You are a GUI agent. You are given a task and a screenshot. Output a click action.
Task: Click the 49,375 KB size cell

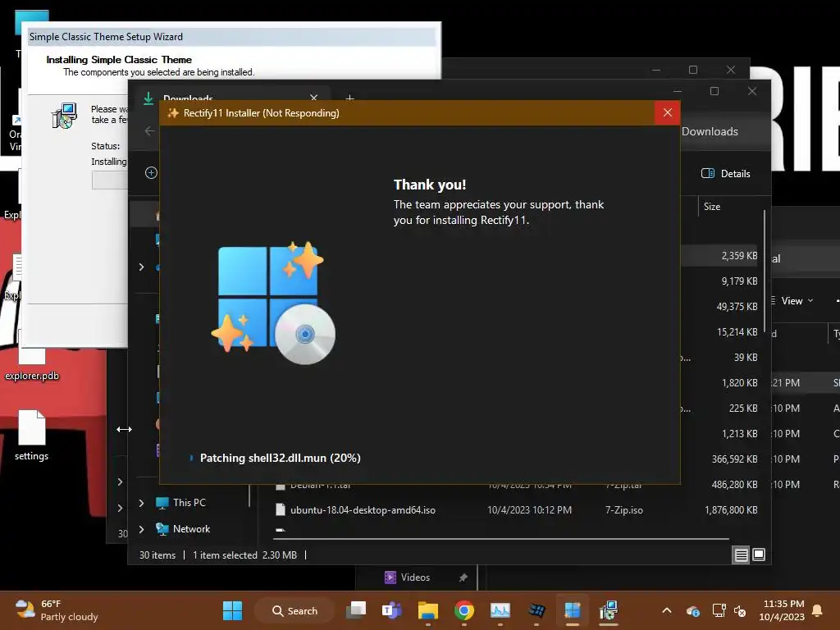point(737,307)
